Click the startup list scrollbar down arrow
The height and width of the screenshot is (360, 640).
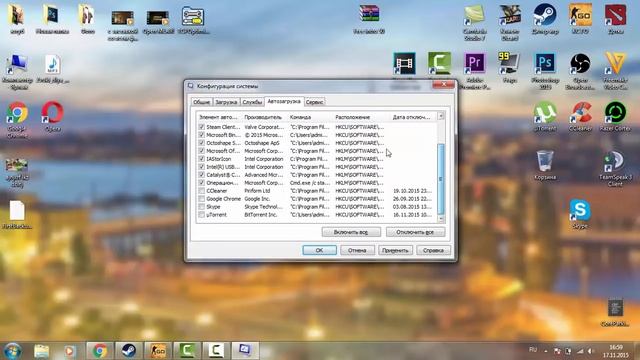point(441,219)
